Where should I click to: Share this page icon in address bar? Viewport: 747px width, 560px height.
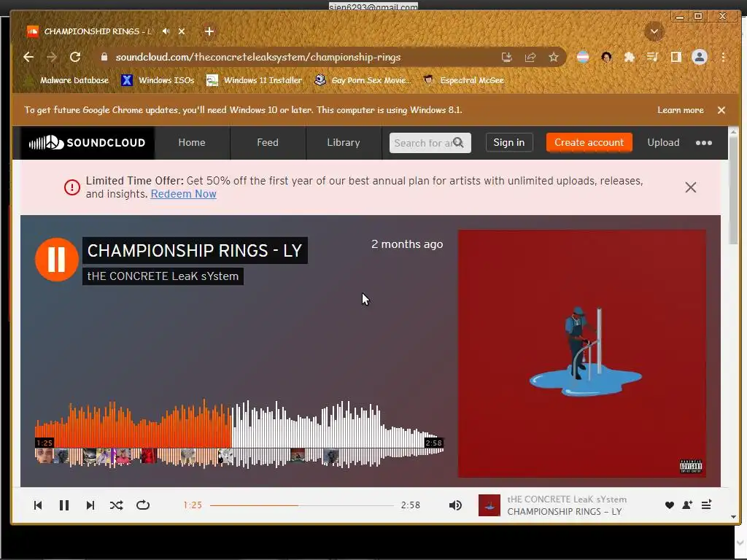[530, 57]
